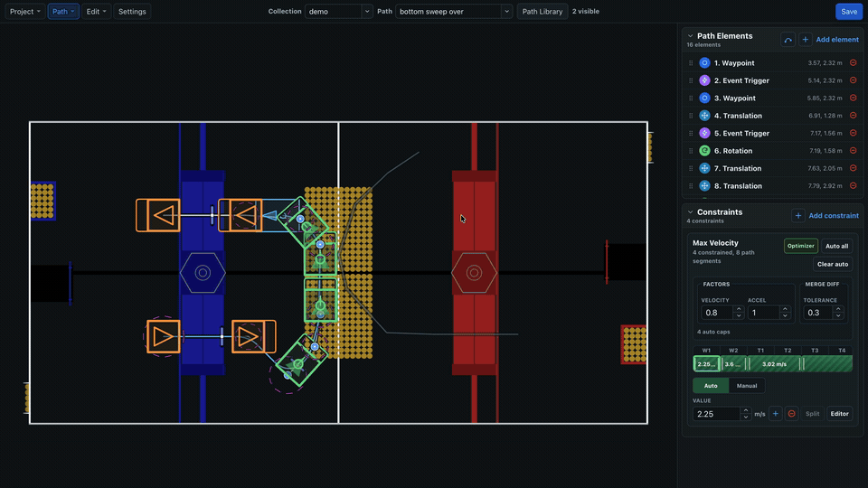Click the move-arrows icon of 4. Translation

(x=704, y=115)
